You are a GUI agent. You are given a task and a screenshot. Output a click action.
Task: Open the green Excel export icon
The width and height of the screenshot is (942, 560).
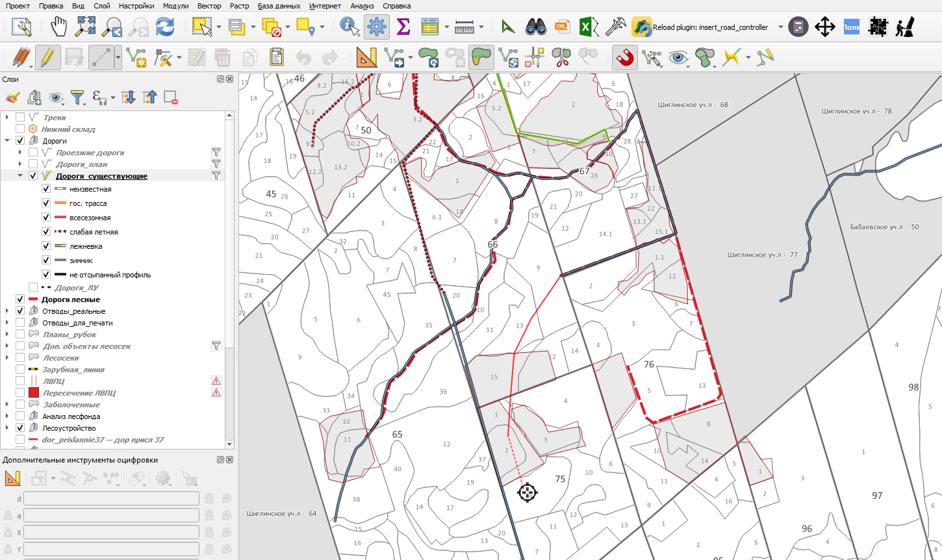589,27
